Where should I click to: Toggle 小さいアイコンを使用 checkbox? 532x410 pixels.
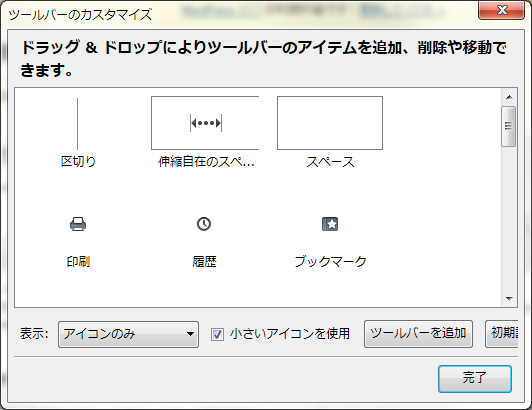click(x=217, y=334)
